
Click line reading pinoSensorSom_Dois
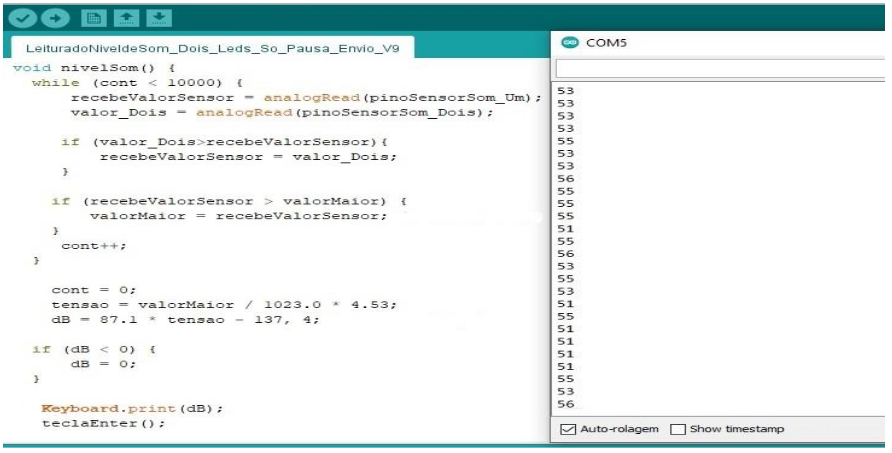pyautogui.click(x=282, y=112)
